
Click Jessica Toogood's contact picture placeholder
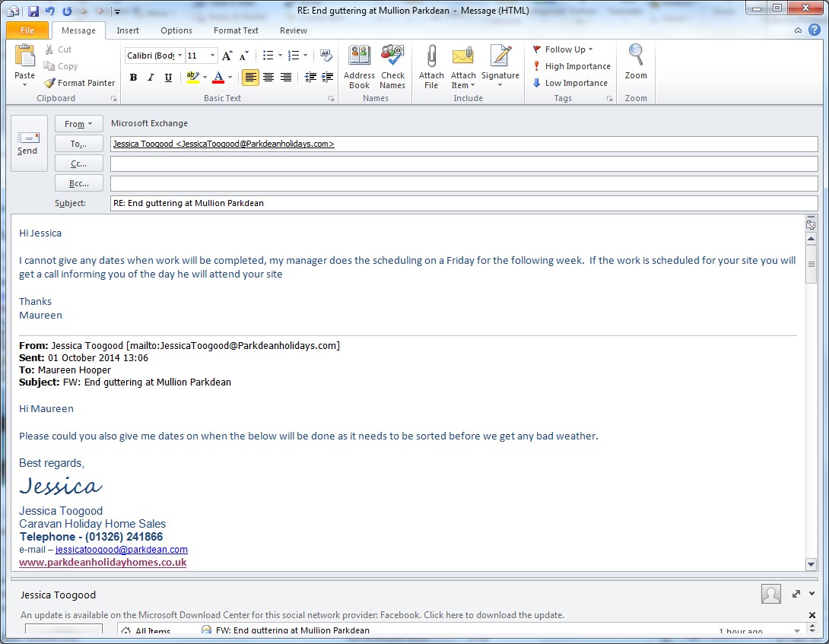coord(771,594)
